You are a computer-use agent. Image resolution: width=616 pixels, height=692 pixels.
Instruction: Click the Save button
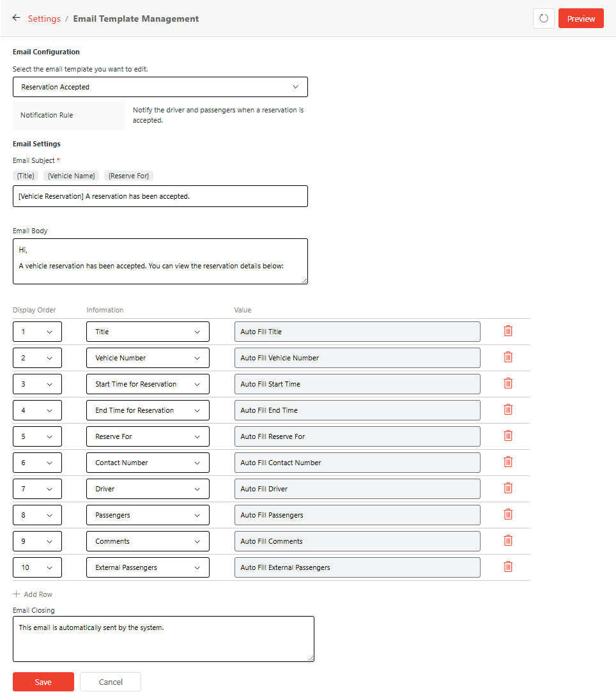pyautogui.click(x=43, y=682)
